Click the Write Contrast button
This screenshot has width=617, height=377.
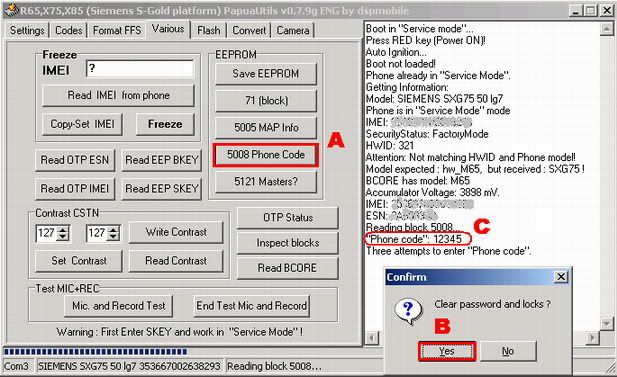click(176, 232)
